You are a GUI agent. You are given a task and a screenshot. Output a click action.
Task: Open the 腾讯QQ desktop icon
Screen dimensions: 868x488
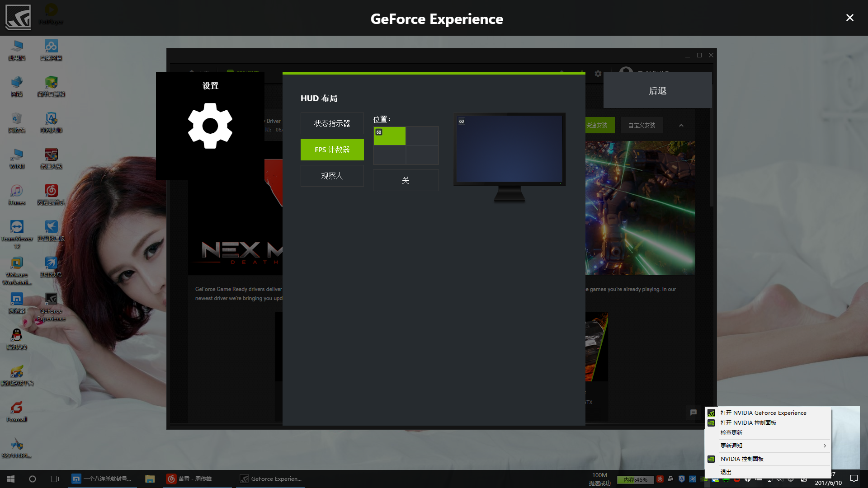point(17,339)
